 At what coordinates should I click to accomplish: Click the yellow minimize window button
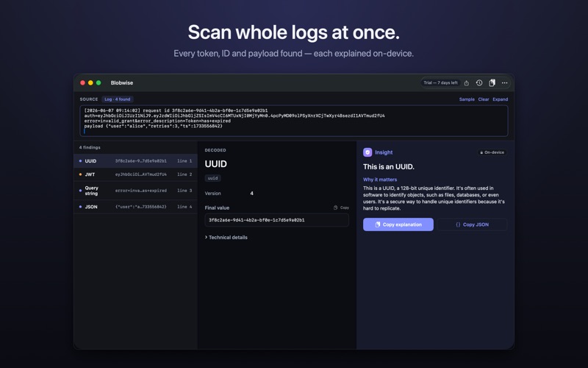point(90,83)
